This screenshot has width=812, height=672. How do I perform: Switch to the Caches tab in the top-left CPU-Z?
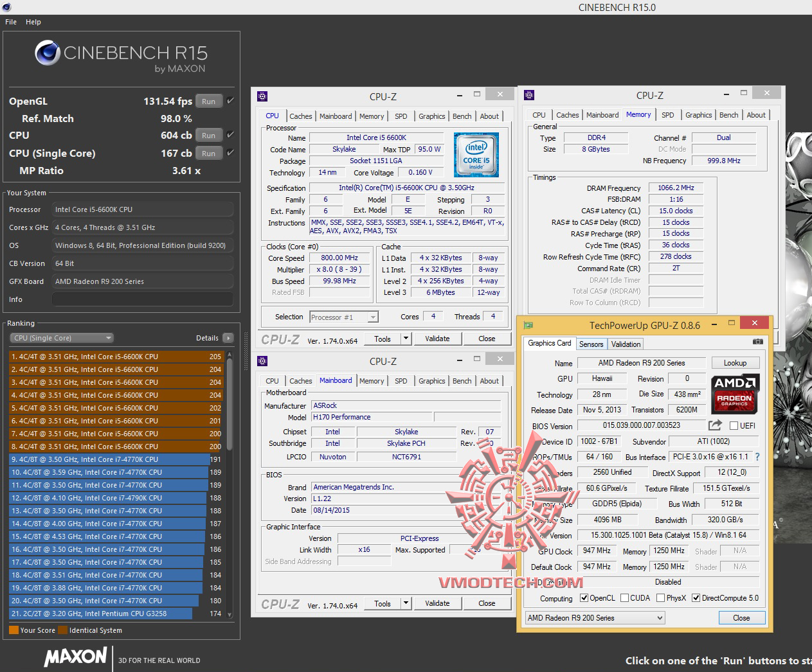click(300, 116)
